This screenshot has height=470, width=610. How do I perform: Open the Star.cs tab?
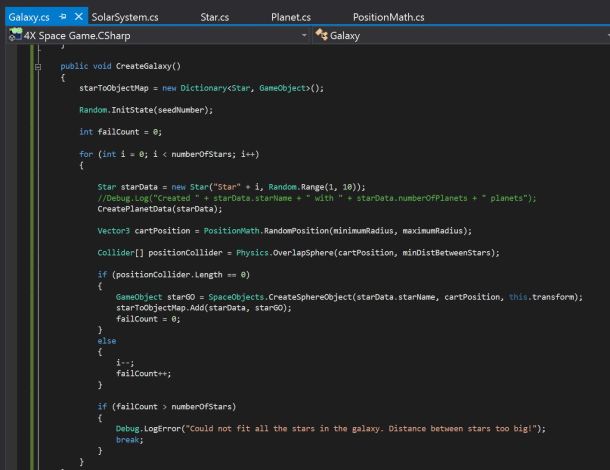click(214, 17)
